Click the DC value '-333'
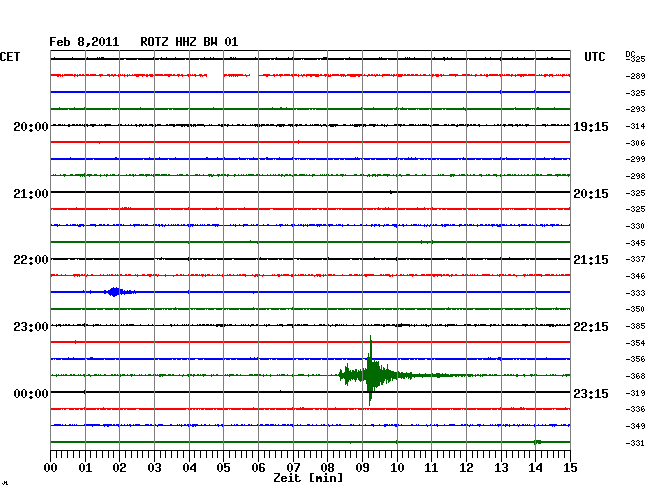This screenshot has height=494, width=650. (x=635, y=293)
